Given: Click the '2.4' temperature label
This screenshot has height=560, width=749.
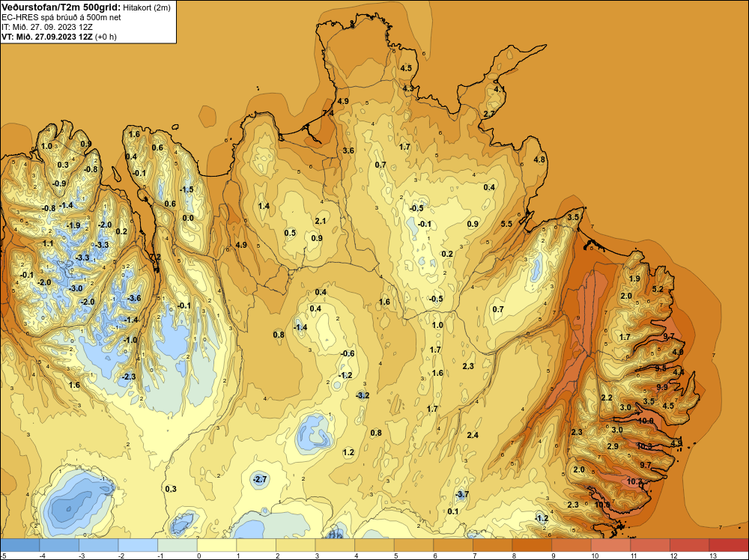Looking at the screenshot, I should click(473, 435).
